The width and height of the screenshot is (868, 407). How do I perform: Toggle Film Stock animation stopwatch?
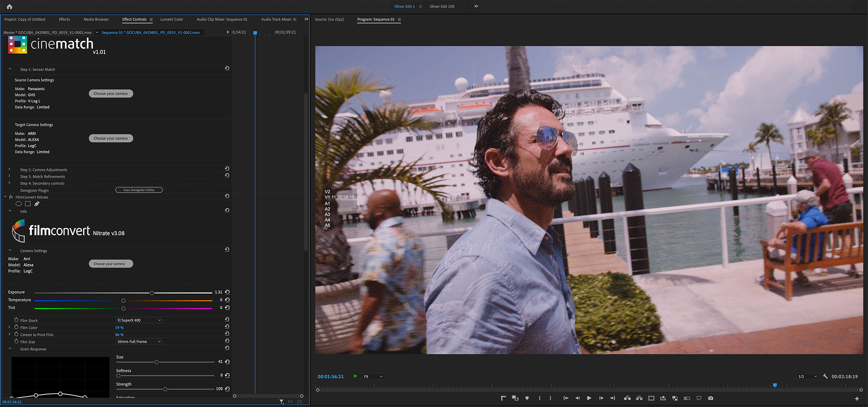(16, 320)
